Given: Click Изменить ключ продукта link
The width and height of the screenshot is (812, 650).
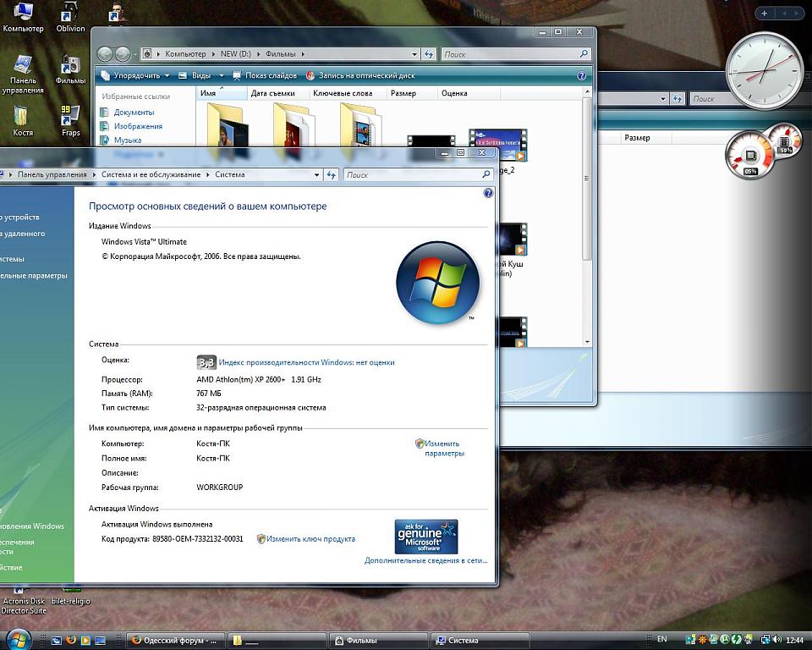Looking at the screenshot, I should [310, 538].
